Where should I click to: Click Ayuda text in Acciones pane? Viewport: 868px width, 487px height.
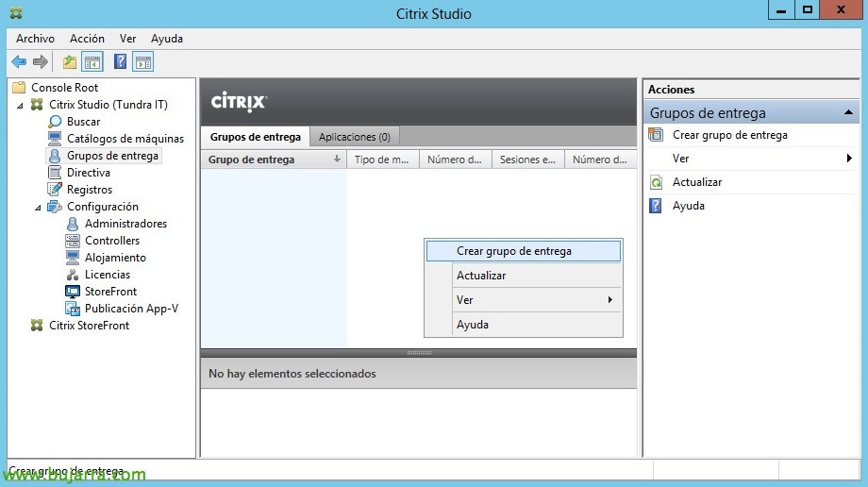coord(688,206)
